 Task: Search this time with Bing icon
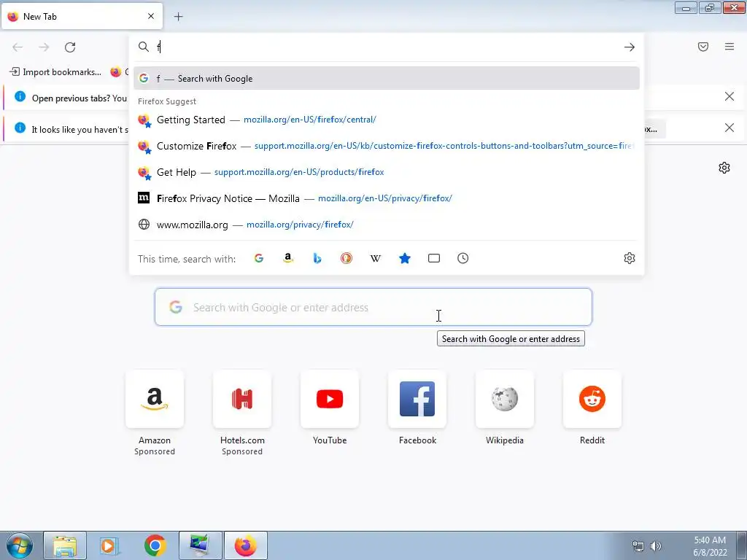(317, 258)
